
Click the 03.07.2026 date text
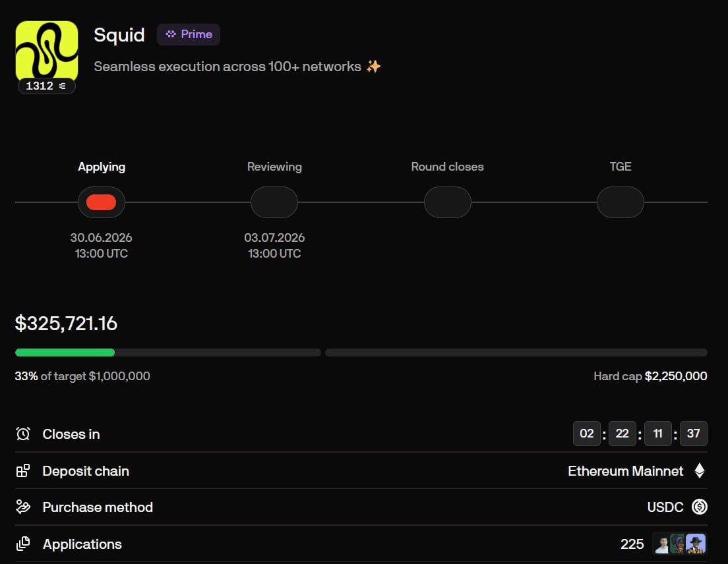point(274,237)
